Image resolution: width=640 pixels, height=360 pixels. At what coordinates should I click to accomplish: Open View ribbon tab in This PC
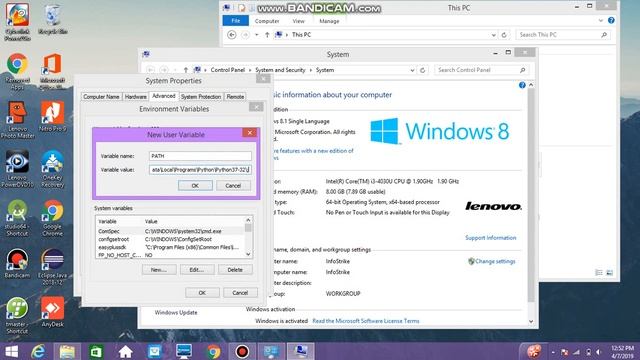pyautogui.click(x=298, y=21)
